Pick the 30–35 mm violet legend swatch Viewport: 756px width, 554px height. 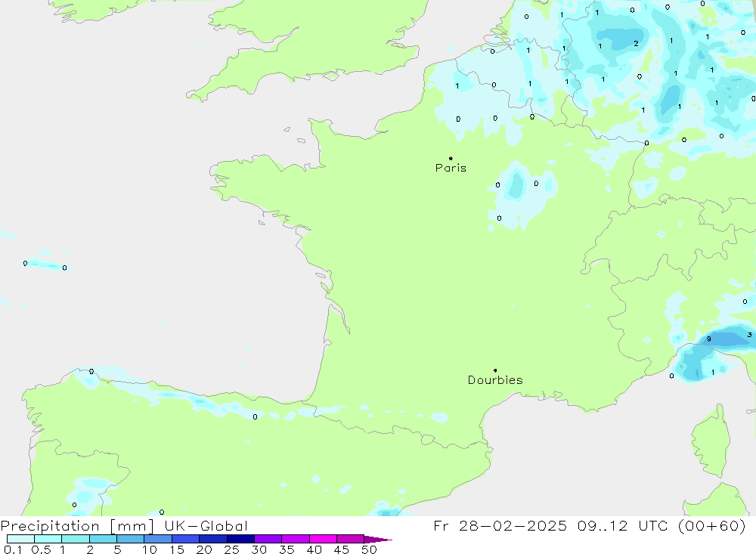coord(268,539)
